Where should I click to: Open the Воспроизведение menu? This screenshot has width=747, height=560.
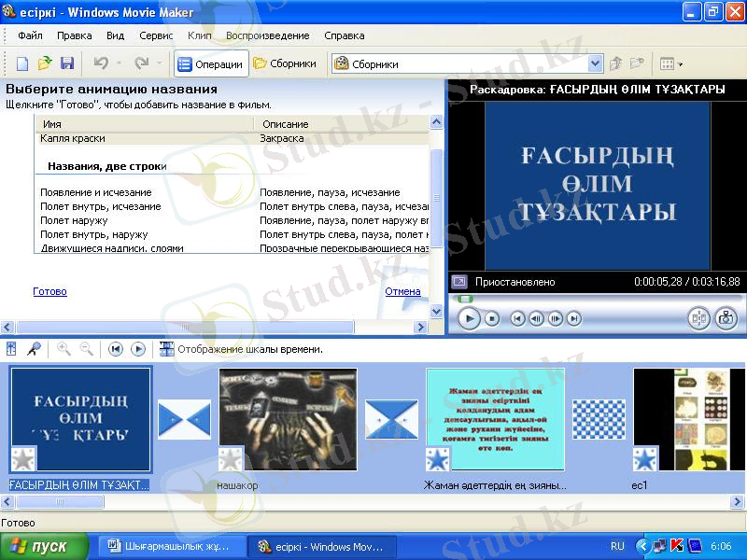(267, 35)
